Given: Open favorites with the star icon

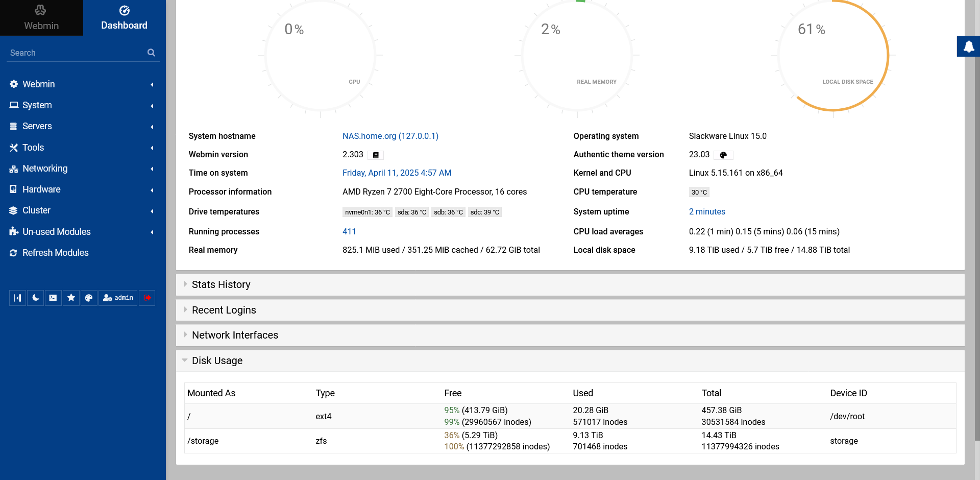Looking at the screenshot, I should pos(71,298).
